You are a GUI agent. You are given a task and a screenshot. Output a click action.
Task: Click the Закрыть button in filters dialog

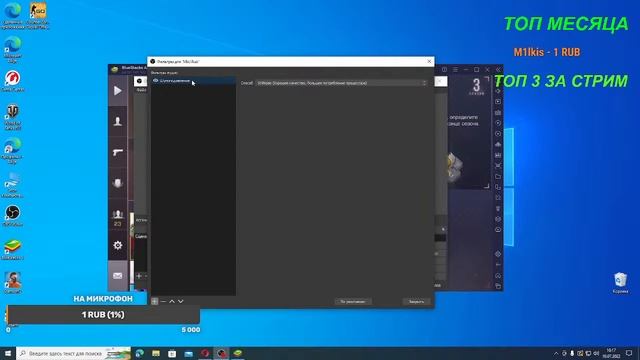416,302
